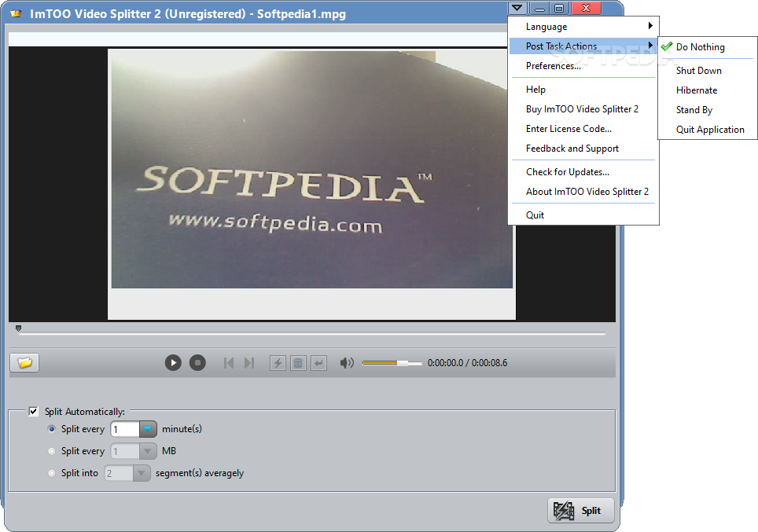Minimize the Video Splitter window
The width and height of the screenshot is (758, 532).
pos(540,8)
